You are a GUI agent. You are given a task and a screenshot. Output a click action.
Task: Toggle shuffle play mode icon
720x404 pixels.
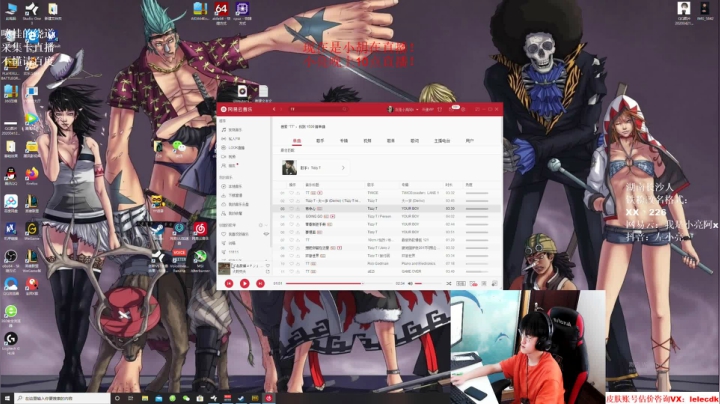449,284
